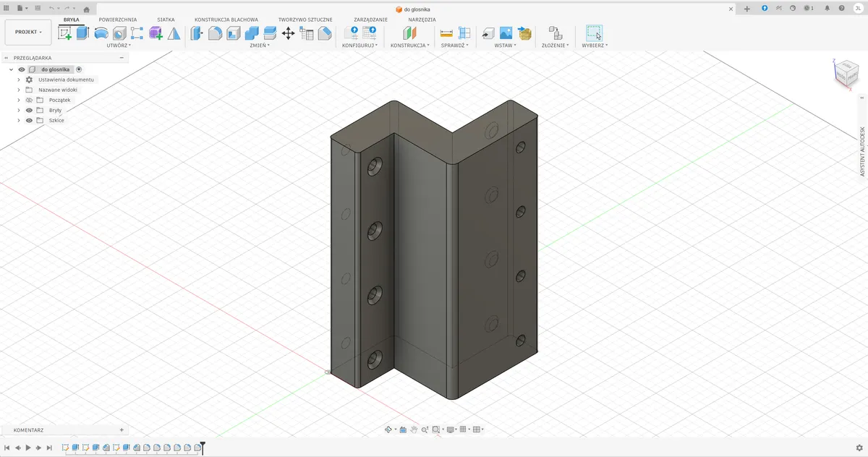Choose the Revolve tool icon

(x=101, y=33)
